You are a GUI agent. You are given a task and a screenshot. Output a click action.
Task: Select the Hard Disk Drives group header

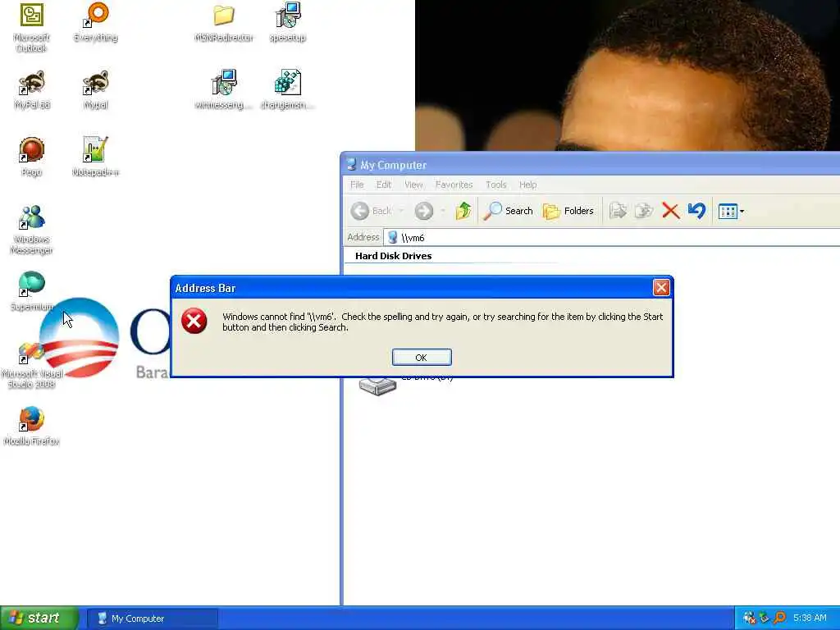click(x=393, y=256)
